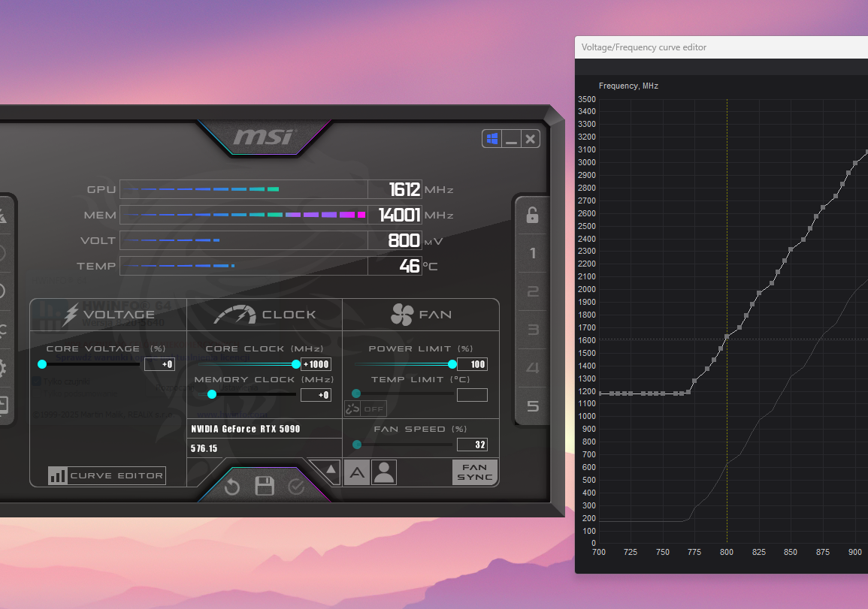The height and width of the screenshot is (609, 868).
Task: Click the save profile floppy disk icon
Action: coord(265,486)
